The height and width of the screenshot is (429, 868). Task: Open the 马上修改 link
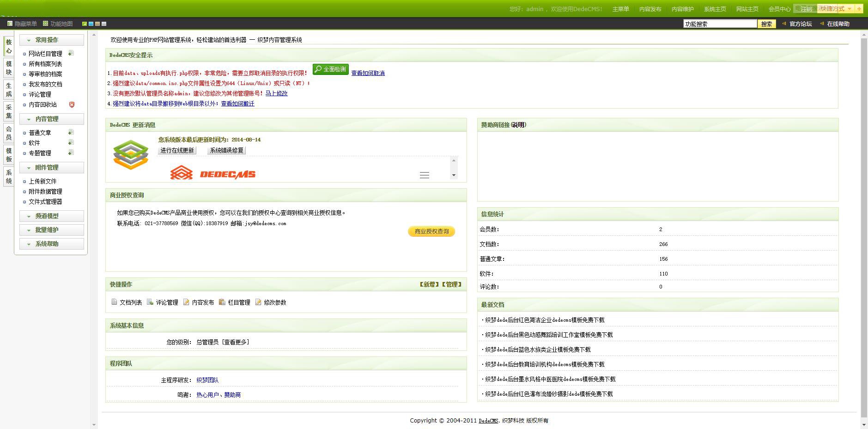pyautogui.click(x=276, y=93)
